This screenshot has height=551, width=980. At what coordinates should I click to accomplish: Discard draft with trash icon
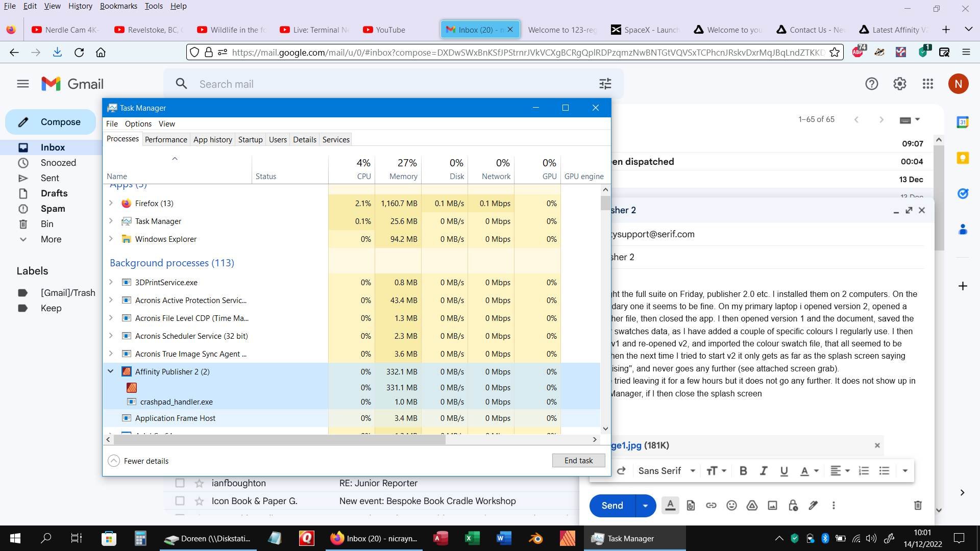click(x=917, y=505)
